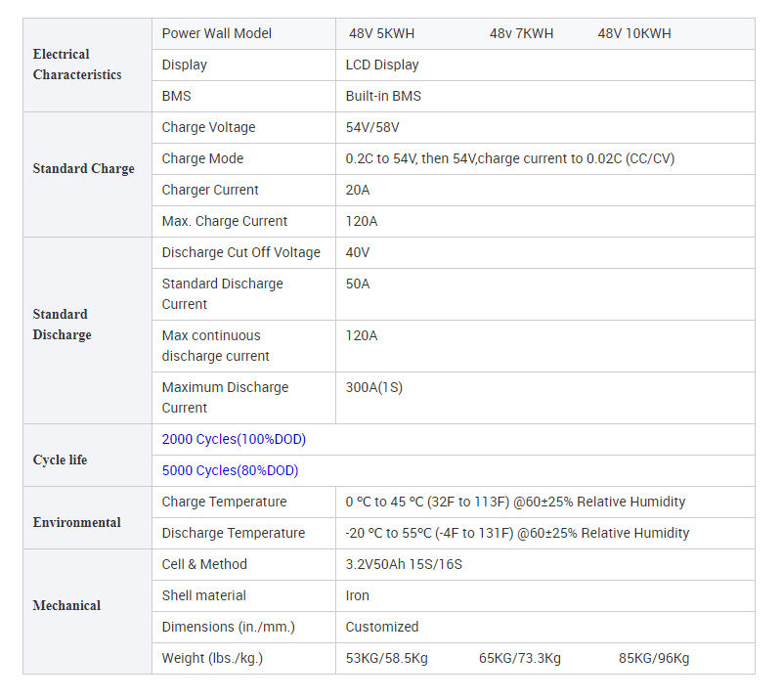This screenshot has width=782, height=700.
Task: Select the 48V 5KWH model text
Action: coord(381,33)
